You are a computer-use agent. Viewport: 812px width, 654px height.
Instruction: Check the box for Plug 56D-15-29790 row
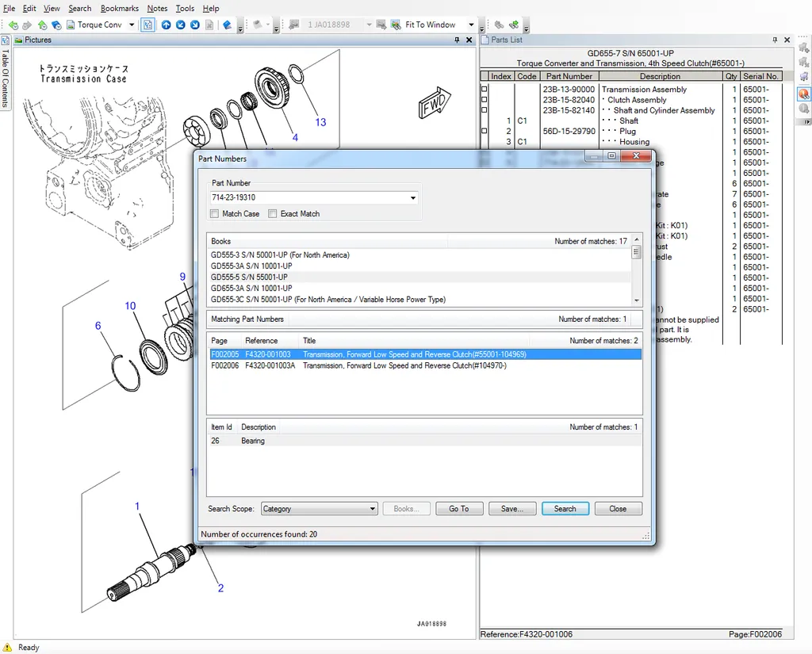coord(485,131)
